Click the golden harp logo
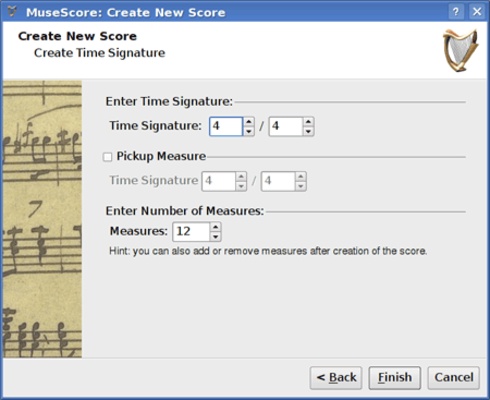Image resolution: width=490 pixels, height=400 pixels. [x=461, y=50]
